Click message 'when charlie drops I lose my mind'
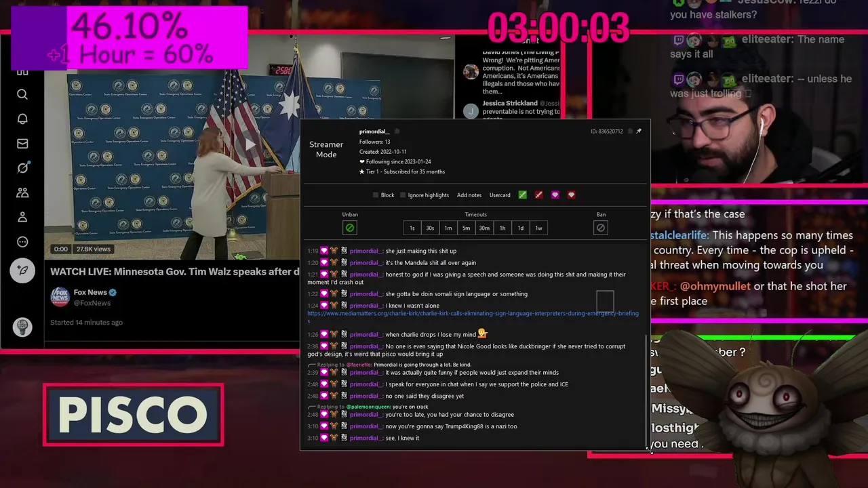868x488 pixels. click(431, 335)
